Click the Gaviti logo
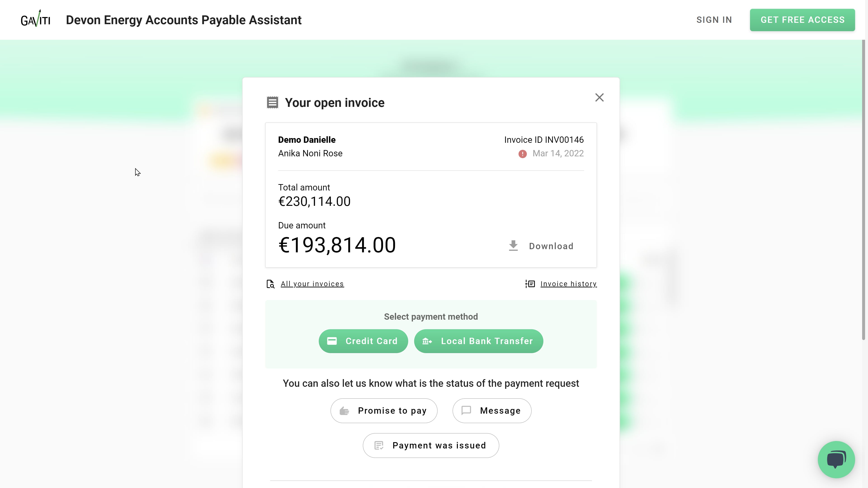Screen dimensions: 868x488 (x=35, y=19)
